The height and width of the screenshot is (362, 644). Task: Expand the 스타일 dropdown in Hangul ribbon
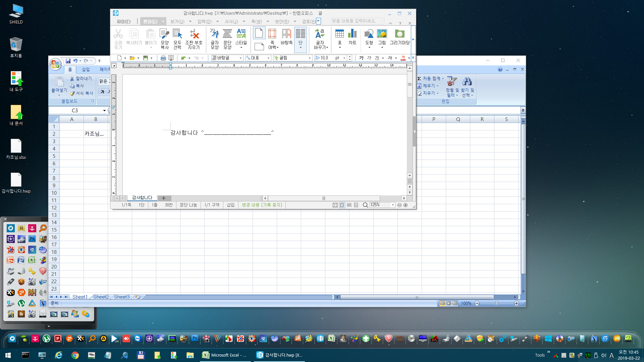[241, 48]
